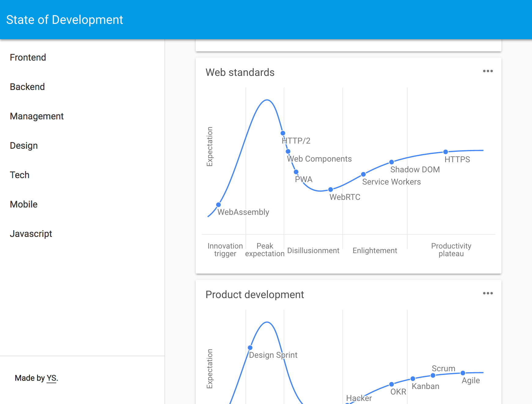Open the Frontend section
Image resolution: width=532 pixels, height=404 pixels.
(28, 57)
